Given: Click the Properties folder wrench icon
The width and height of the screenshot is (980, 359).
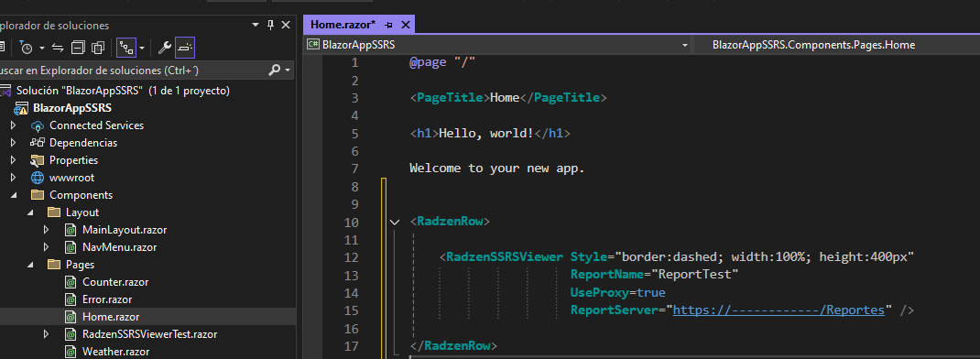Looking at the screenshot, I should (x=38, y=160).
